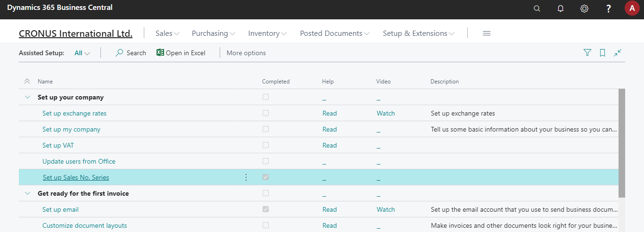
Task: Open Set up my company link
Action: coord(71,129)
